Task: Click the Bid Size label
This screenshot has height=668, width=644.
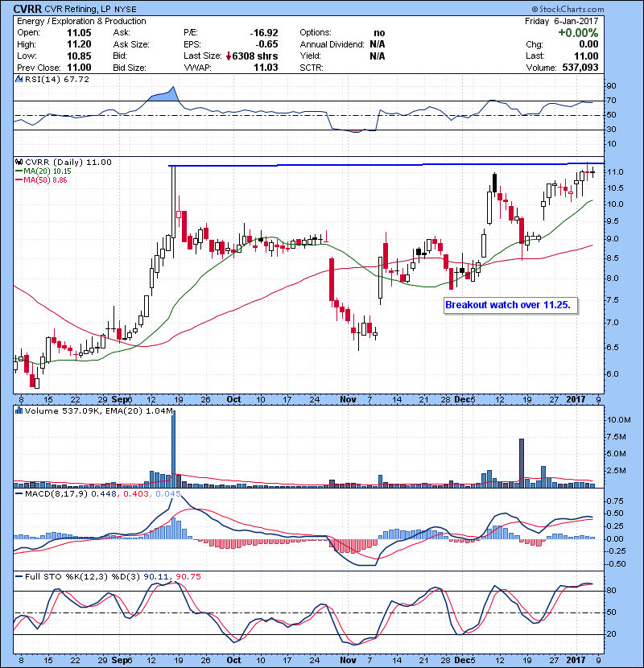Action: coord(130,68)
